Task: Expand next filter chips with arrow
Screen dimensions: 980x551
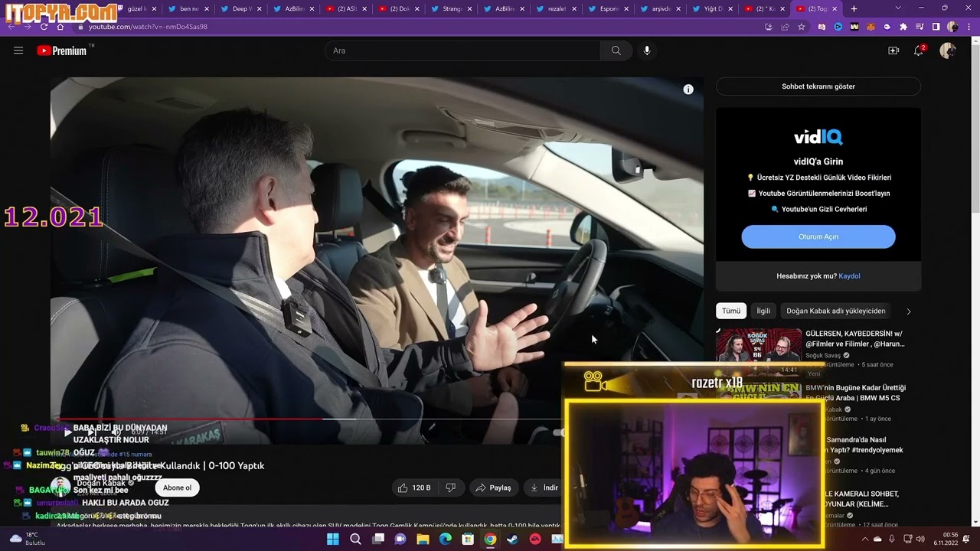Action: 909,311
